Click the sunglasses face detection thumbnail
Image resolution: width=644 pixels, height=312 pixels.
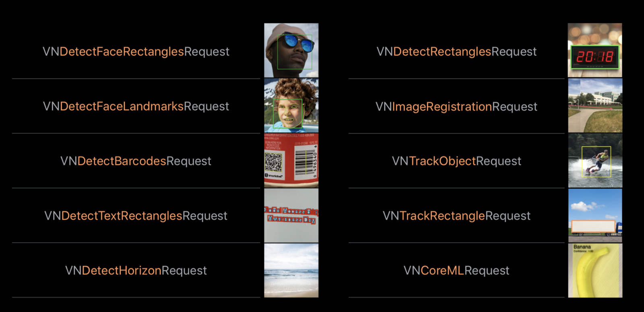[x=291, y=50]
